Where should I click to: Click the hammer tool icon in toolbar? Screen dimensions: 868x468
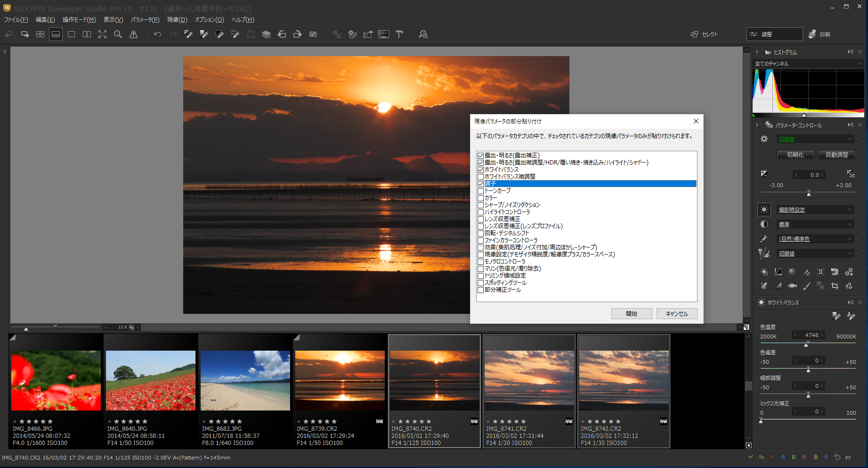click(399, 34)
